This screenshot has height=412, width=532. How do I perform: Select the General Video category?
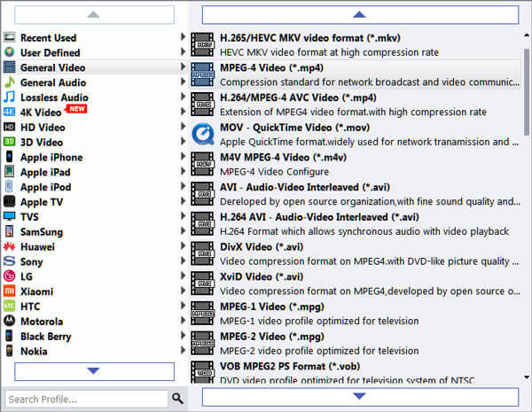coord(95,67)
